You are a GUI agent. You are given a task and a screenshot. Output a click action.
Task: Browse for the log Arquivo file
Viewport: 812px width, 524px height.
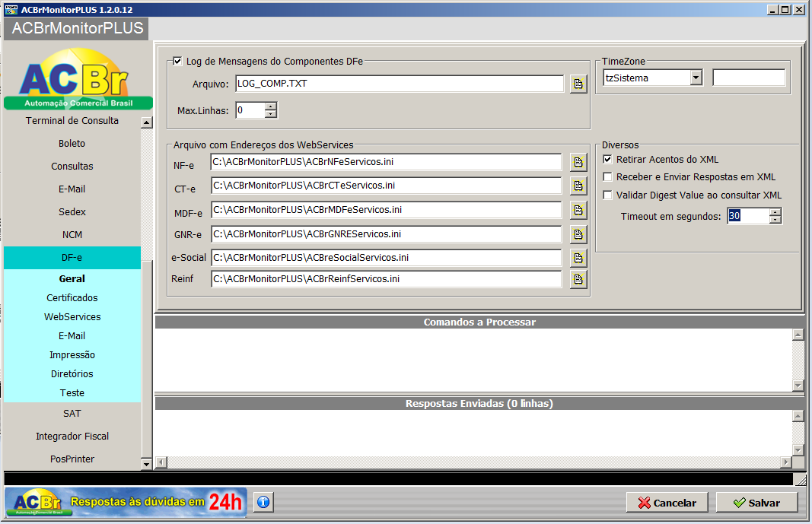tap(578, 84)
